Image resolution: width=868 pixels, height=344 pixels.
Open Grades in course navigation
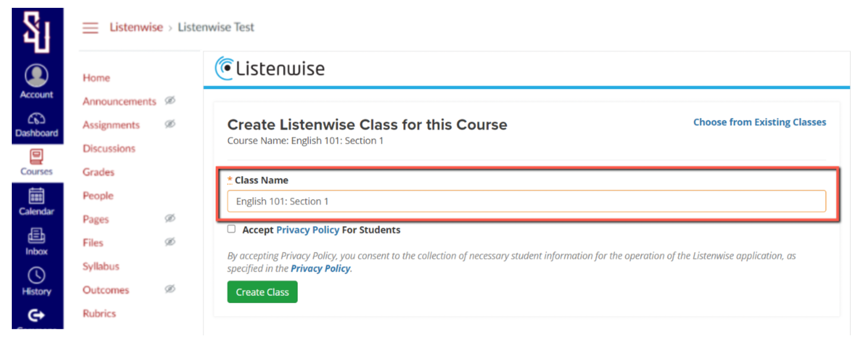click(x=98, y=172)
